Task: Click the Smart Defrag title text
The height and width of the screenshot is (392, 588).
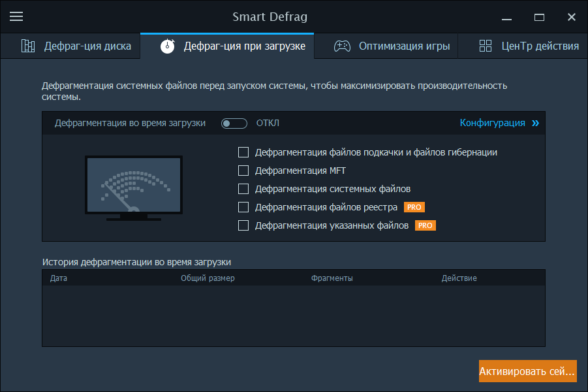Action: (x=270, y=17)
